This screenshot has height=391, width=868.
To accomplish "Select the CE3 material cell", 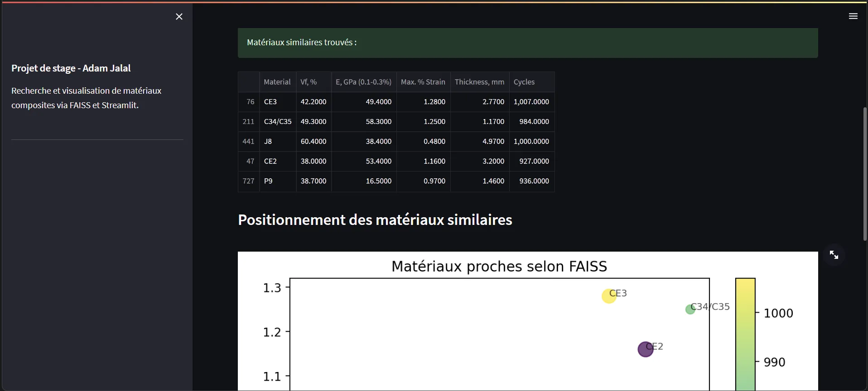I will 278,102.
